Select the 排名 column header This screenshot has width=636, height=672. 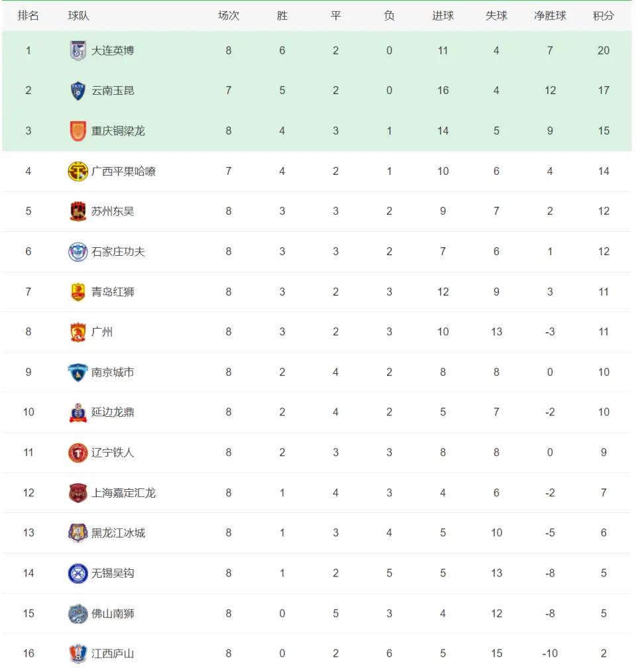coord(28,16)
